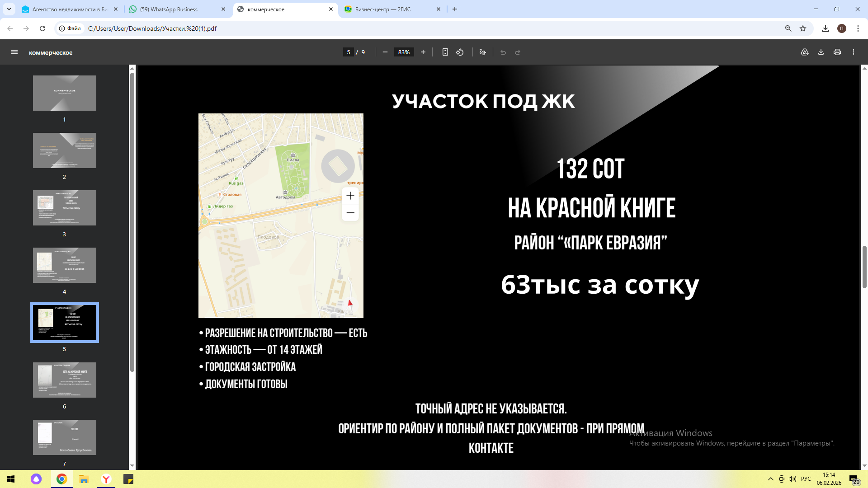Expand Chrome three-dot menu
The width and height of the screenshot is (868, 488).
tap(858, 28)
